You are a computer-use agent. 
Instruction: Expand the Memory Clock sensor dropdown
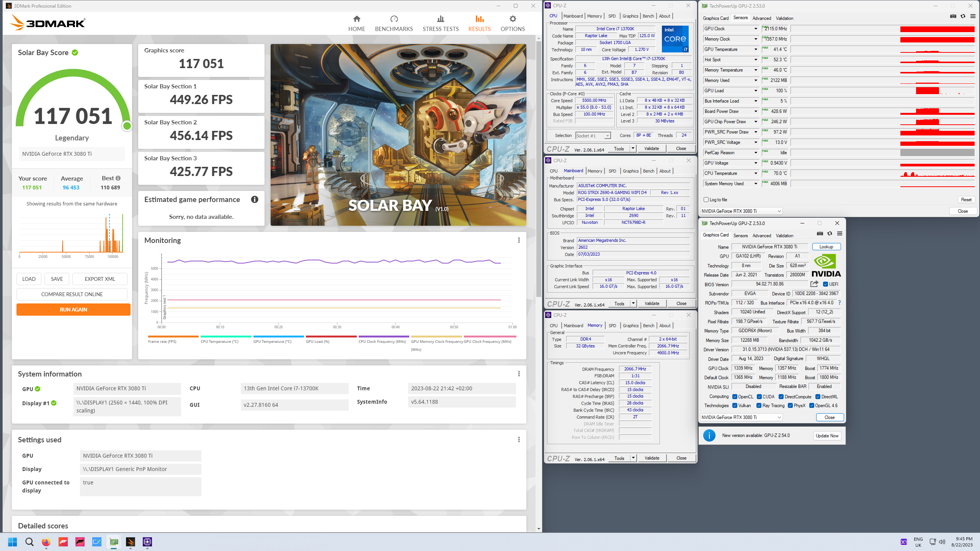[756, 39]
